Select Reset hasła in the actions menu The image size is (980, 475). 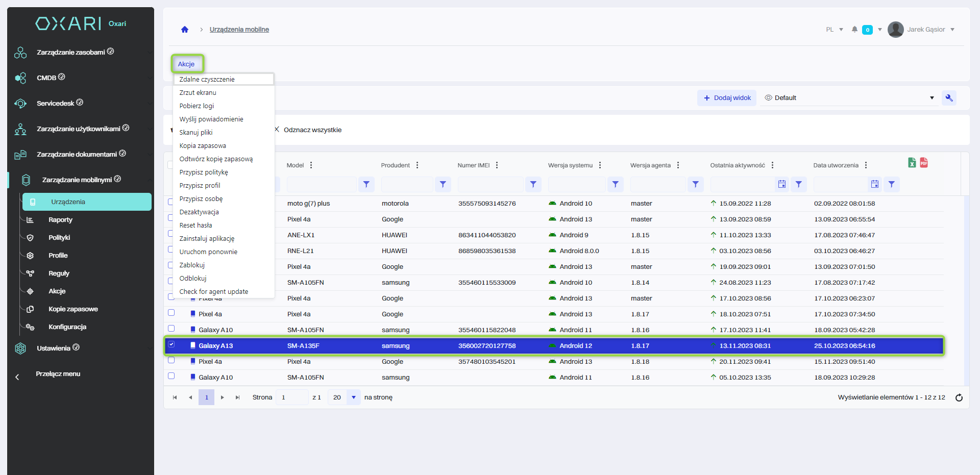point(195,225)
